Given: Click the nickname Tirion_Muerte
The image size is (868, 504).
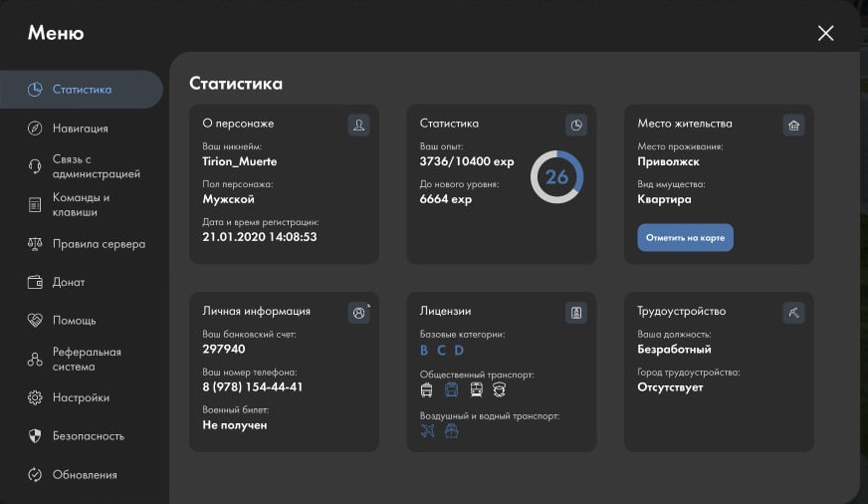Looking at the screenshot, I should tap(240, 161).
